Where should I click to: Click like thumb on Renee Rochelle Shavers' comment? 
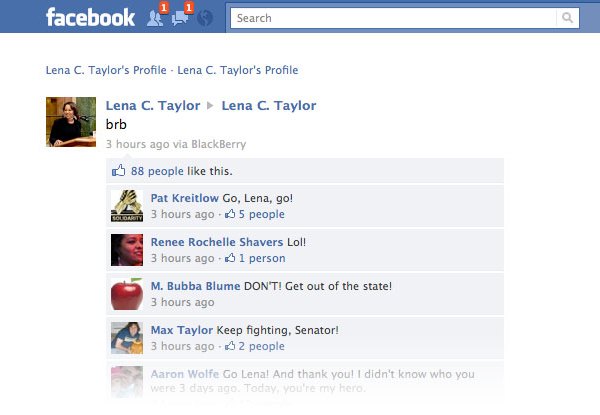[230, 258]
